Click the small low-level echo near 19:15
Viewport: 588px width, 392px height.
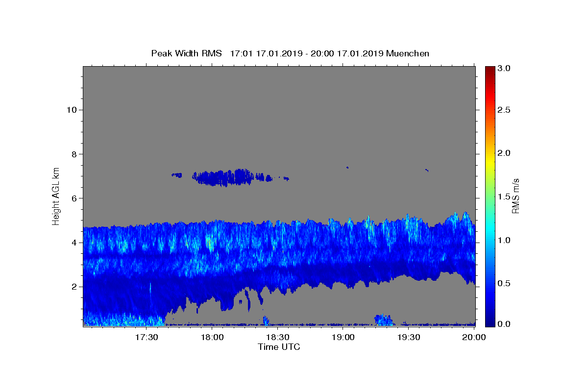(x=384, y=320)
